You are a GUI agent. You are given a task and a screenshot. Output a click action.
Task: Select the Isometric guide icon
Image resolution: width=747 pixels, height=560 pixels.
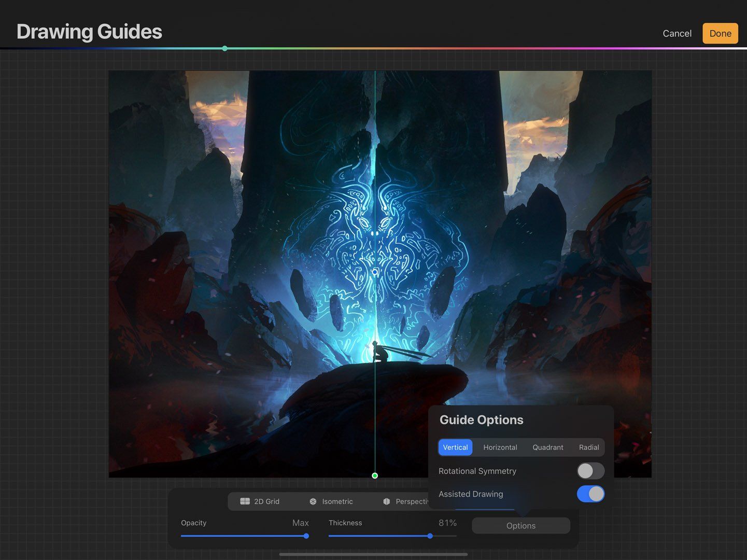coord(313,501)
